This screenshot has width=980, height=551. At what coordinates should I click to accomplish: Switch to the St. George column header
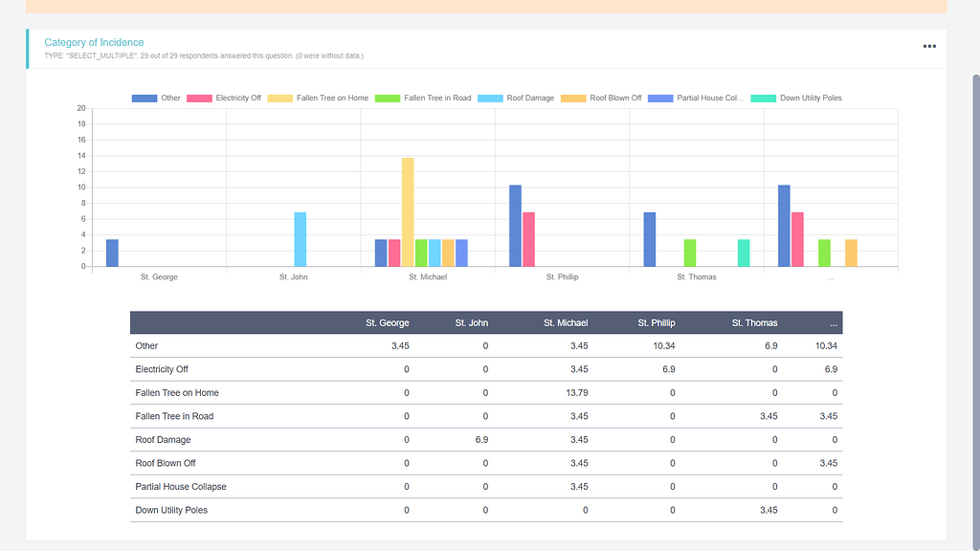(x=387, y=322)
